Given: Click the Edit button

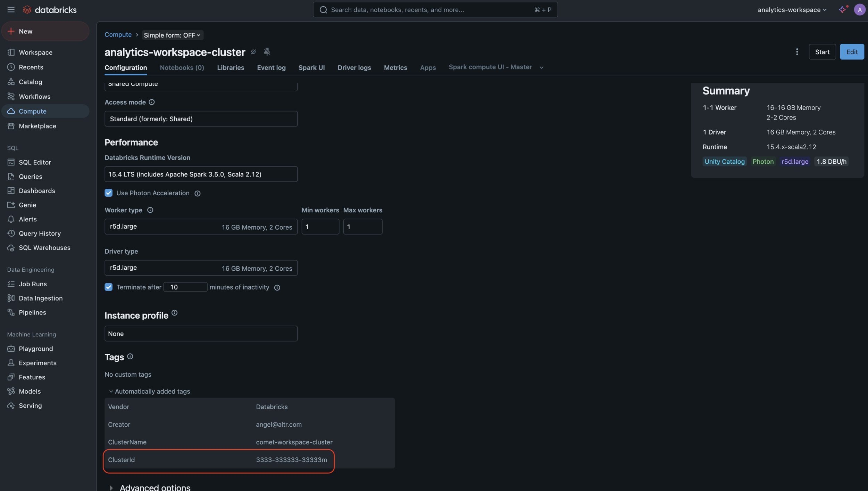Looking at the screenshot, I should point(852,52).
